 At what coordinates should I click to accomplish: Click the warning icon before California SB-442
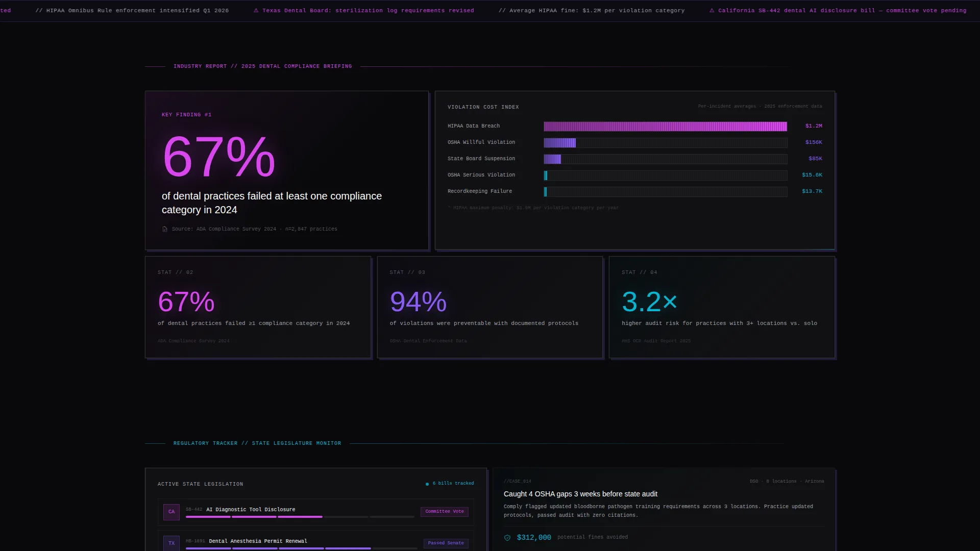pyautogui.click(x=712, y=10)
